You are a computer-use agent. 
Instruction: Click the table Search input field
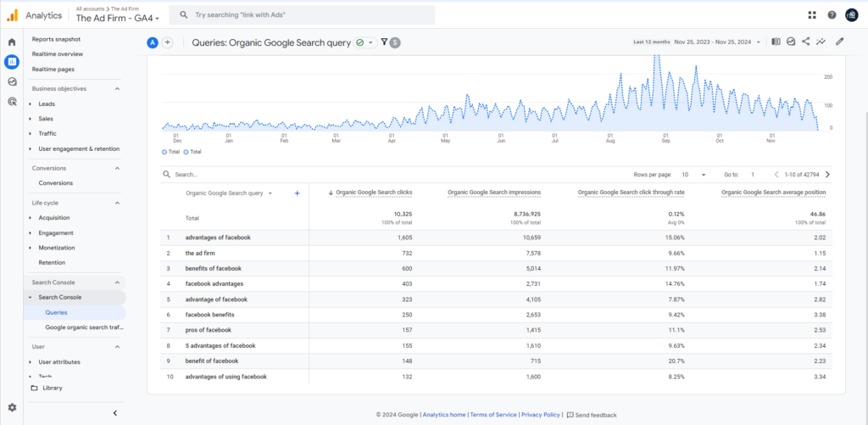coord(220,175)
